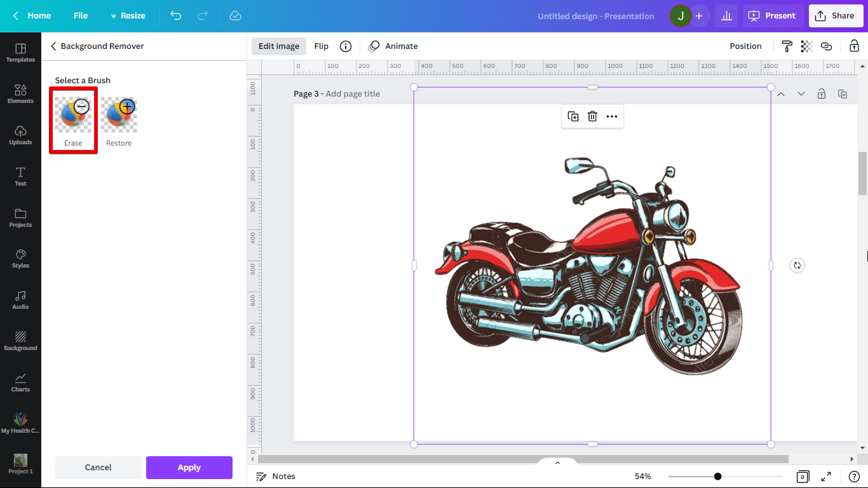868x488 pixels.
Task: Click the zoom slider handle
Action: [717, 477]
